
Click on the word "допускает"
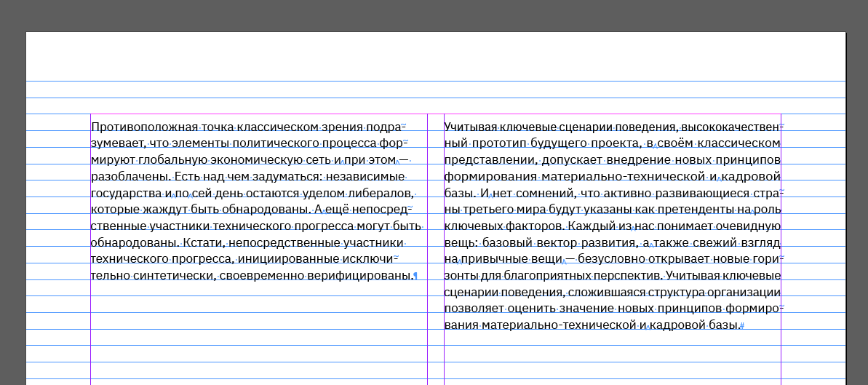(x=571, y=160)
